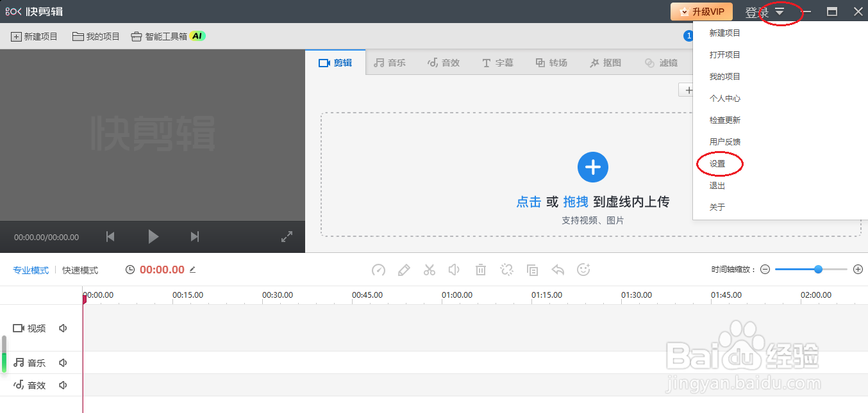
Task: Click the 拖拽 link text
Action: click(576, 202)
